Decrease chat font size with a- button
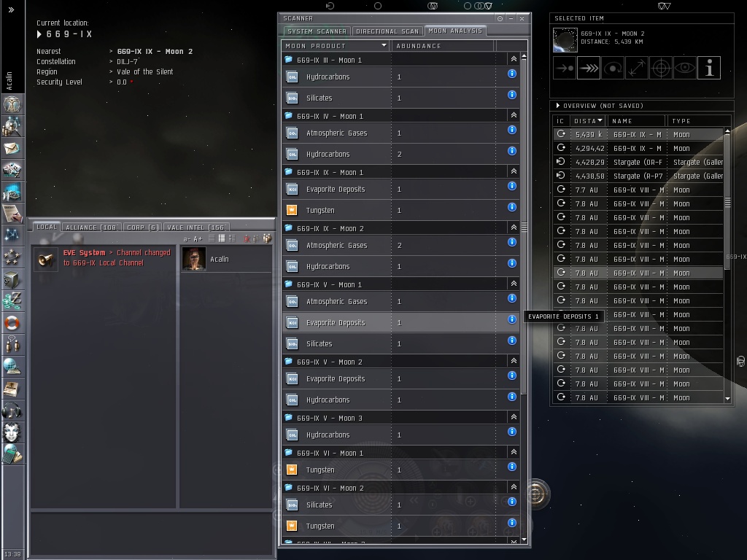747x560 pixels. click(x=186, y=239)
